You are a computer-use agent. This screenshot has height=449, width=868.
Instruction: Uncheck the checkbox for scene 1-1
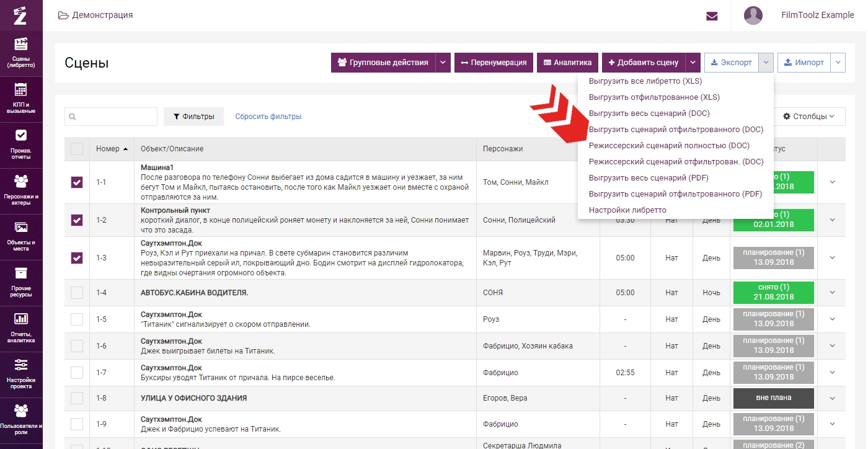coord(77,182)
